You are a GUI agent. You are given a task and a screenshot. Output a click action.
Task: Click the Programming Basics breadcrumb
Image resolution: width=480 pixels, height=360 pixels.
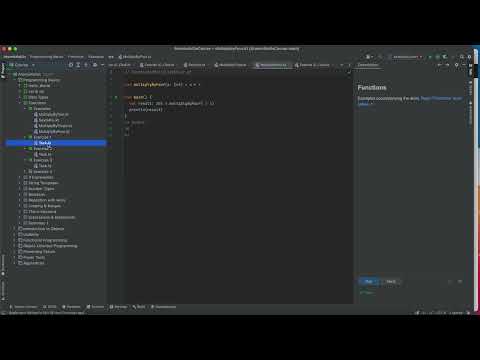pos(47,57)
